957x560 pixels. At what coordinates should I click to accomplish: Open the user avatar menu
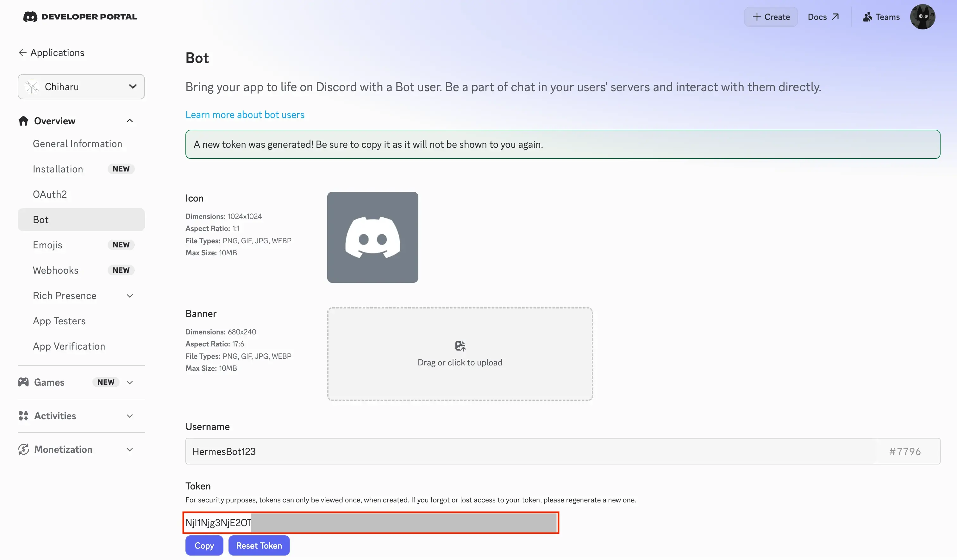923,17
